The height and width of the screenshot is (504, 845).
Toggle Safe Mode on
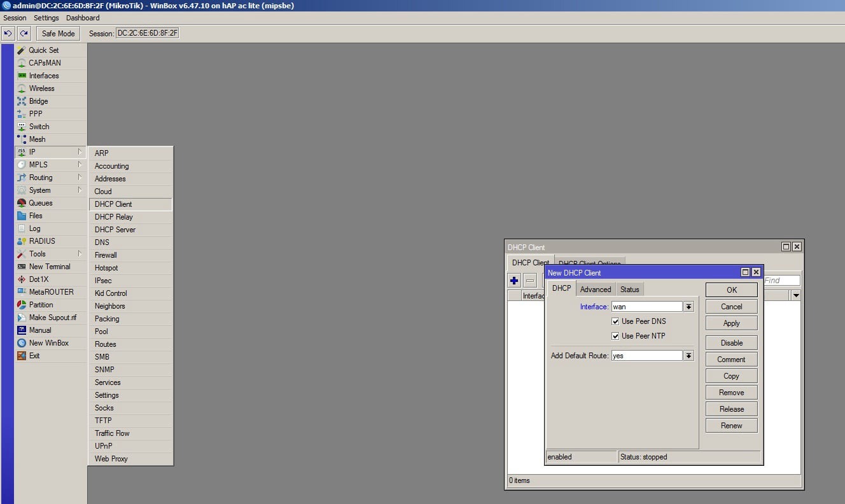[x=58, y=33]
